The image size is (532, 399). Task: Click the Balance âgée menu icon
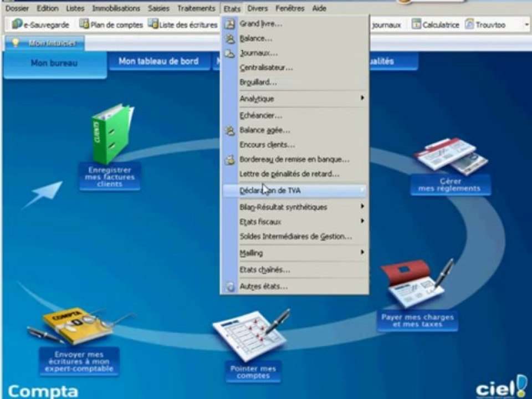[x=229, y=131]
